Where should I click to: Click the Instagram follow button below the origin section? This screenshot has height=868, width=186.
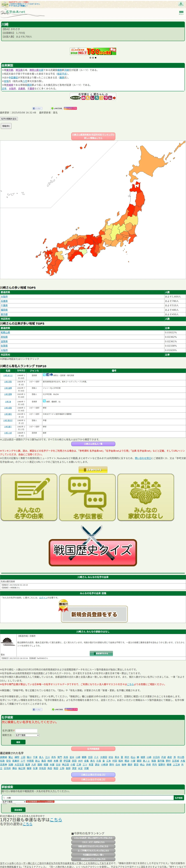(x=71, y=108)
